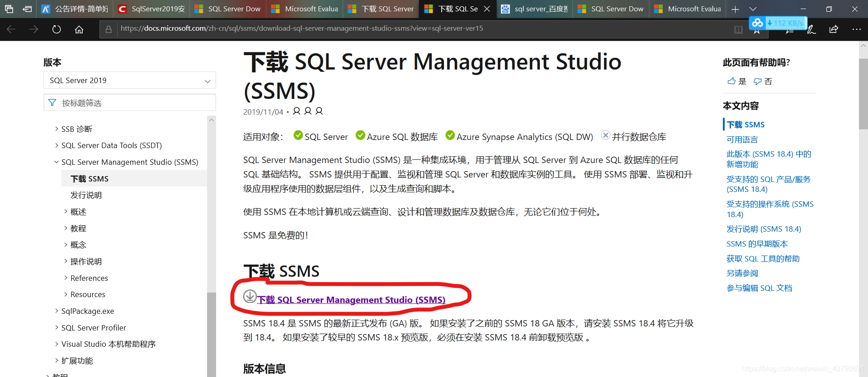
Task: Expand 教程 node under SSMS
Action: coord(66,228)
